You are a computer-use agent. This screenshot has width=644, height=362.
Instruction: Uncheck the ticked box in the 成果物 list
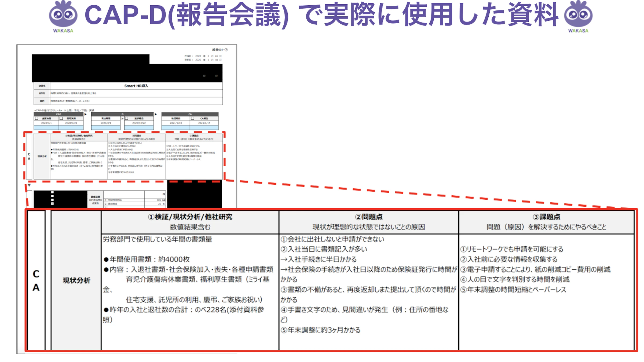(x=52, y=203)
